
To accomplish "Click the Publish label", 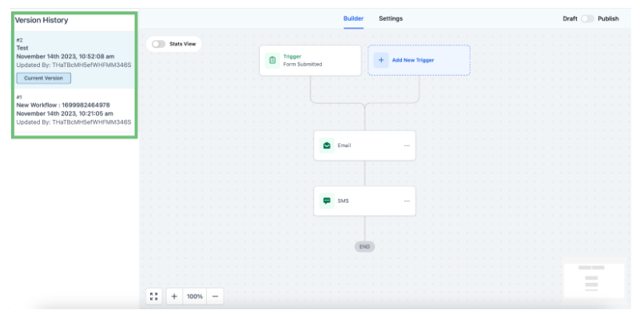I will (x=608, y=18).
